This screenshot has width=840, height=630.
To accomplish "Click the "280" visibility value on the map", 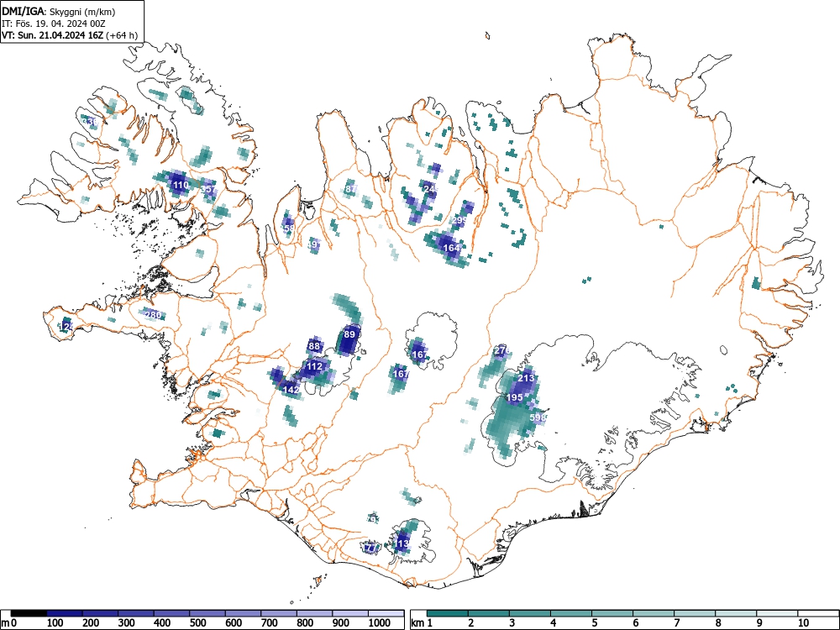I will 153,315.
